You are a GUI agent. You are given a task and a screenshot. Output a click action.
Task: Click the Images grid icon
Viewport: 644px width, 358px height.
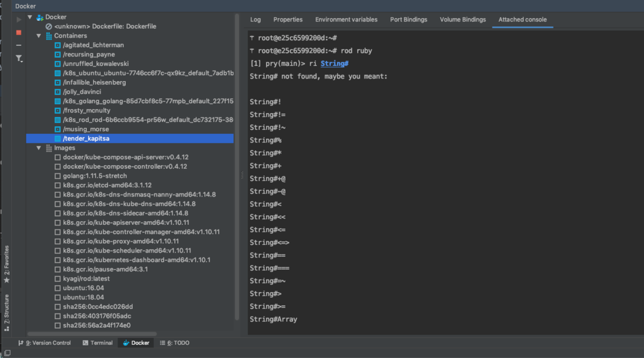coord(49,148)
